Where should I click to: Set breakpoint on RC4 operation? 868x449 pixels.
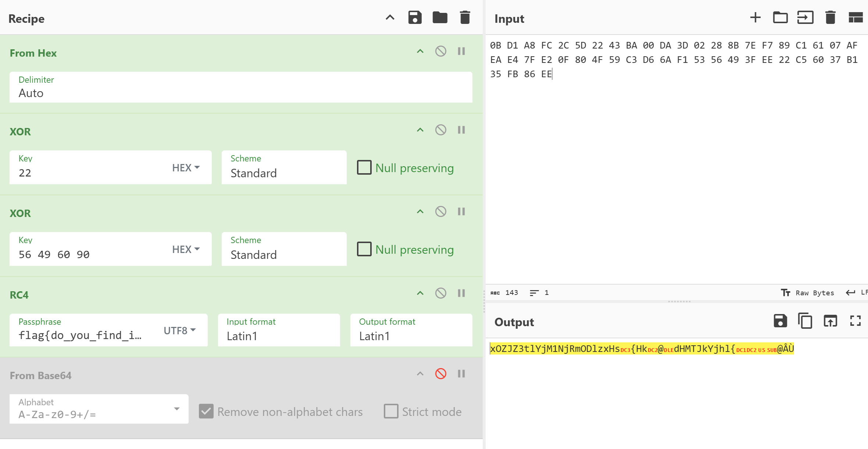tap(461, 293)
